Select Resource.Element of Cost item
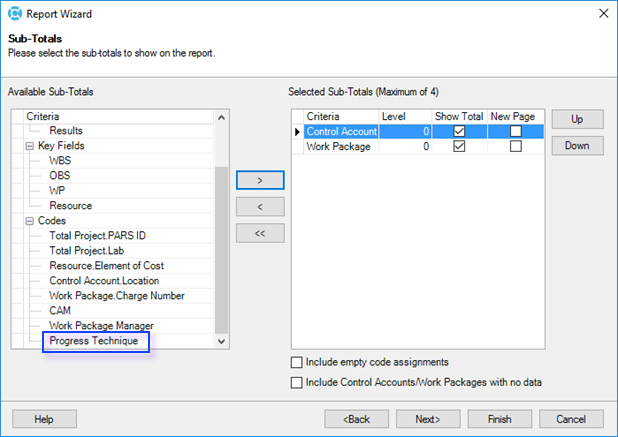Screen dimensions: 618x437 tap(106, 266)
